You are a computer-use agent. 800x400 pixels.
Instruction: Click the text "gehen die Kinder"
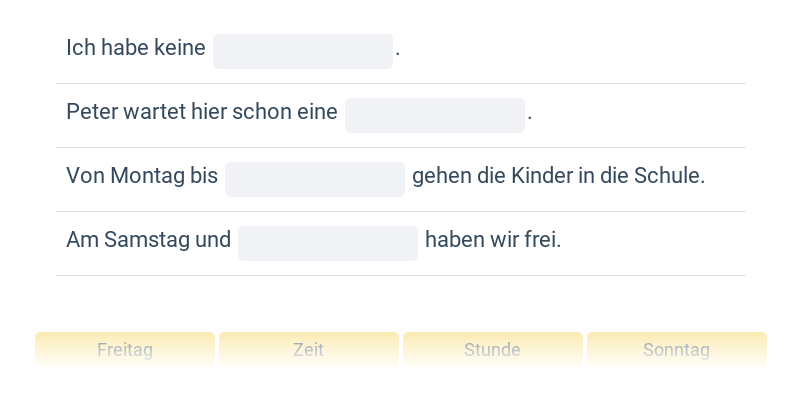point(488,176)
